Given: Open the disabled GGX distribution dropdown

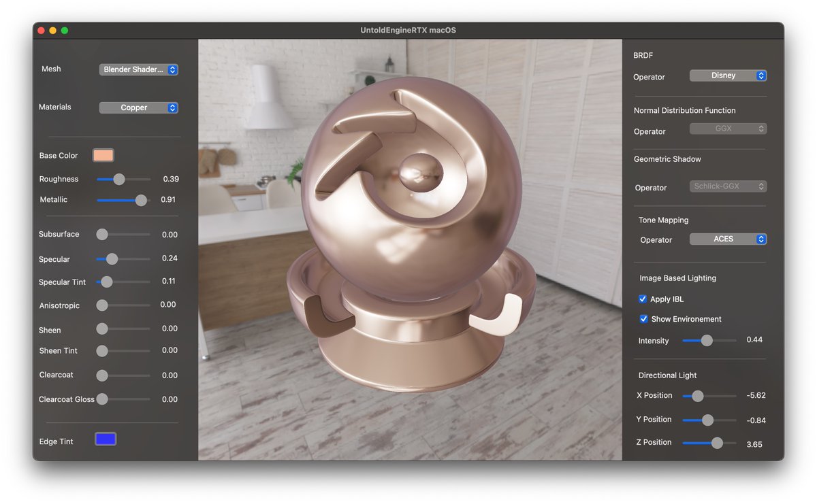Looking at the screenshot, I should (x=728, y=129).
